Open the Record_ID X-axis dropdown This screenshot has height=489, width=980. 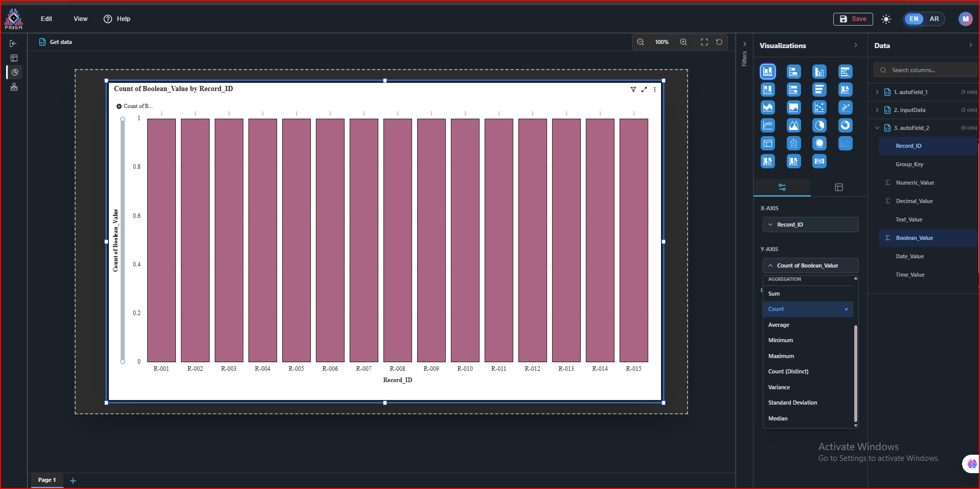[810, 225]
